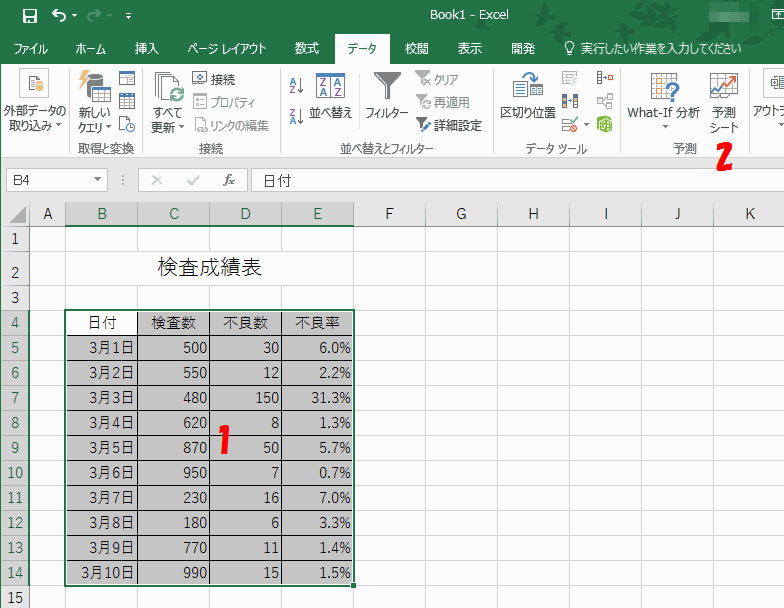Click the Forecast Sheet (予測シート) icon
The height and width of the screenshot is (608, 784).
(724, 86)
